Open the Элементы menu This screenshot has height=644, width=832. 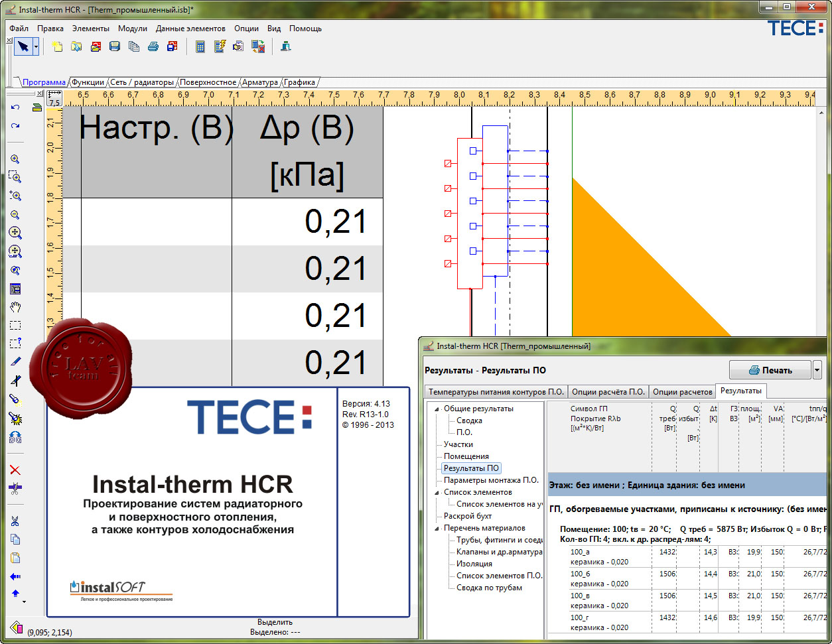coord(91,29)
